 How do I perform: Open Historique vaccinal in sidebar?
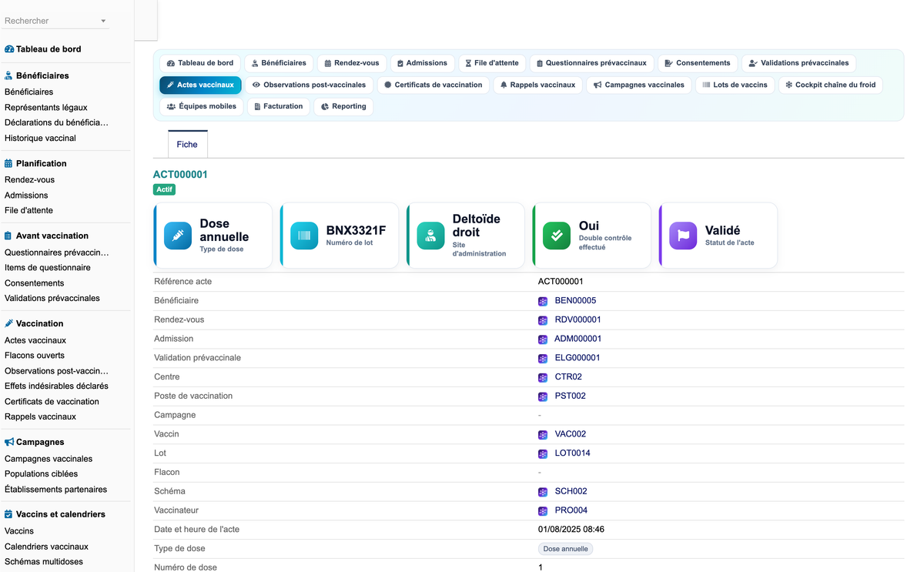(40, 139)
